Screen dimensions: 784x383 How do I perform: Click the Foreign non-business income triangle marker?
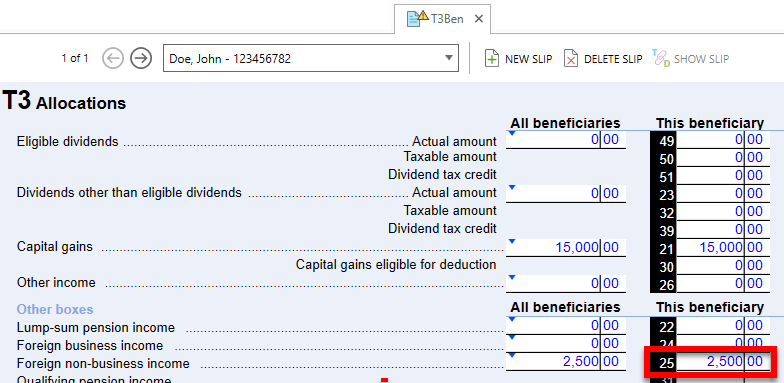tap(512, 356)
